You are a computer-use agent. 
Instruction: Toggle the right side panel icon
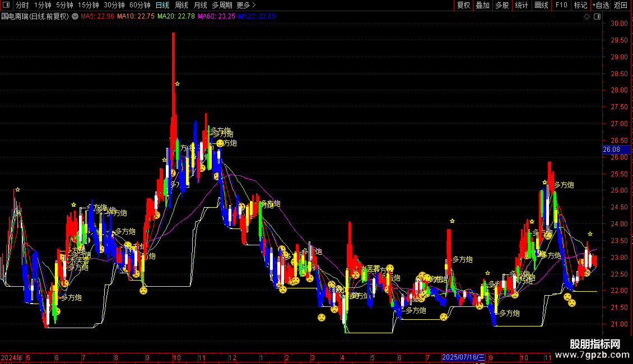point(598,17)
